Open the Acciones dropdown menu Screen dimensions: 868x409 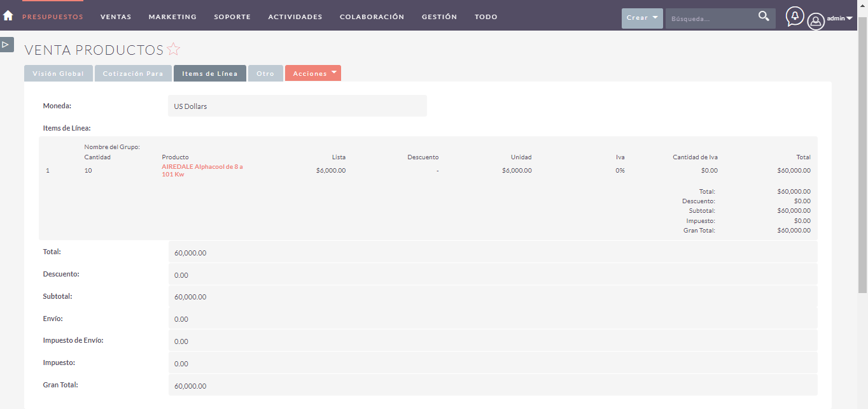pos(312,73)
